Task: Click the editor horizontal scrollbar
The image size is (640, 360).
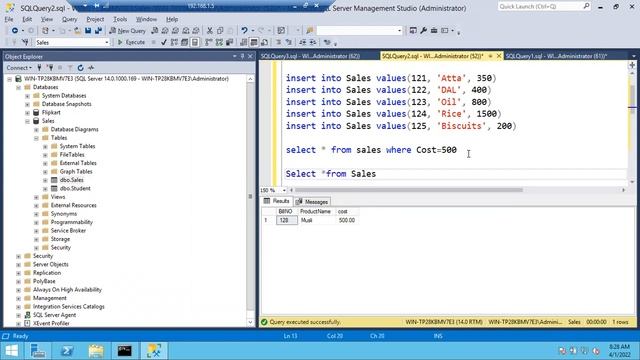Action: point(408,190)
